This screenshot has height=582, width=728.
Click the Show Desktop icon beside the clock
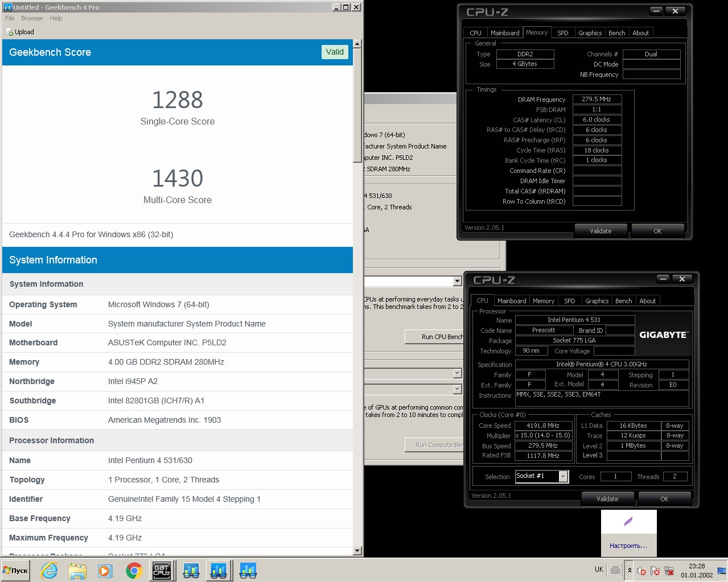721,570
